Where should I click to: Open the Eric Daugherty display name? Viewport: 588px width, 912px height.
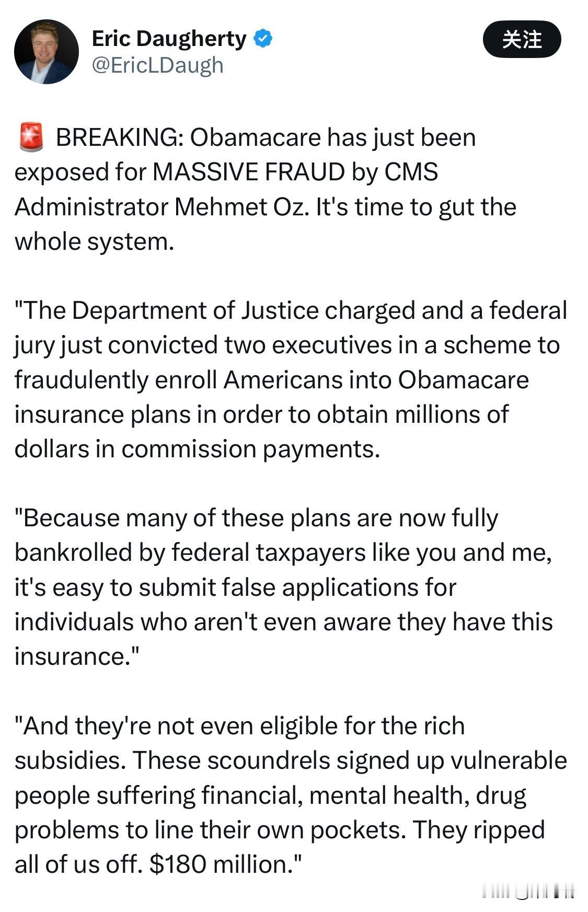169,39
